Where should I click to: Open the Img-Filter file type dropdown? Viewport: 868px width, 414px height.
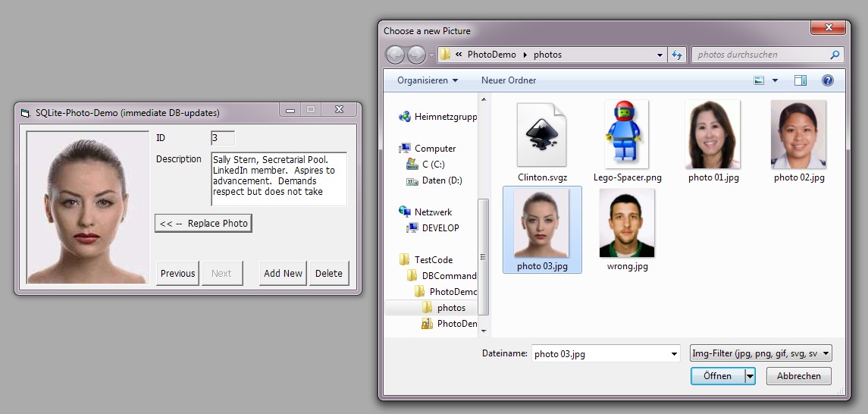(760, 353)
